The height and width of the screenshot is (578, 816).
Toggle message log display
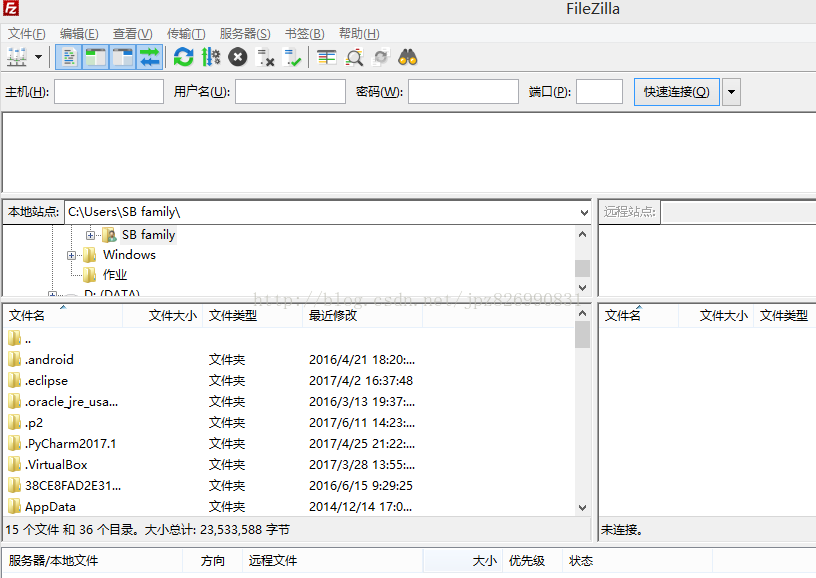click(69, 57)
